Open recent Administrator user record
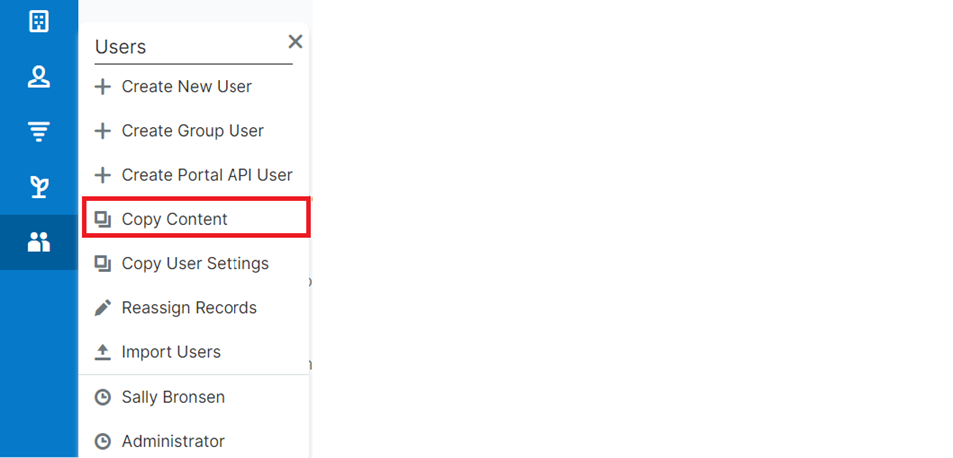This screenshot has width=953, height=458. coord(173,441)
